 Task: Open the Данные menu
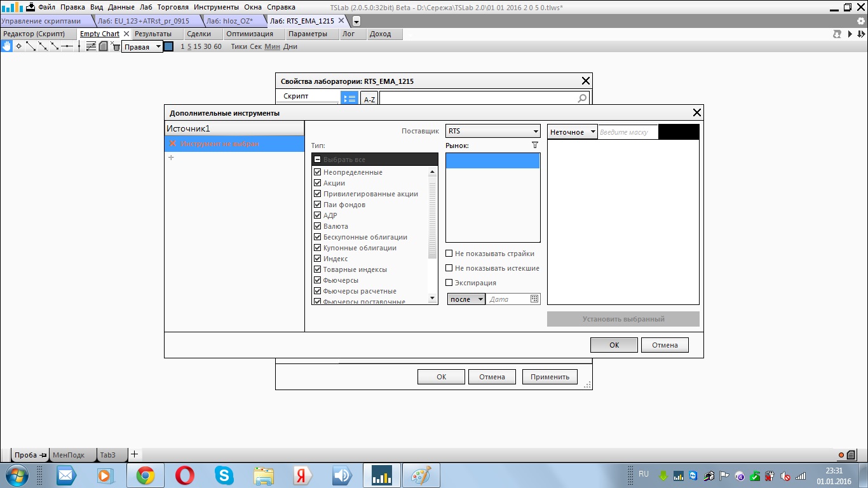click(121, 7)
